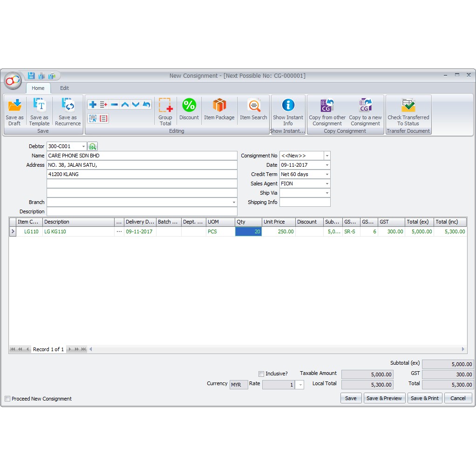Add a new row with the plus icon
The image size is (476, 476).
tap(93, 105)
